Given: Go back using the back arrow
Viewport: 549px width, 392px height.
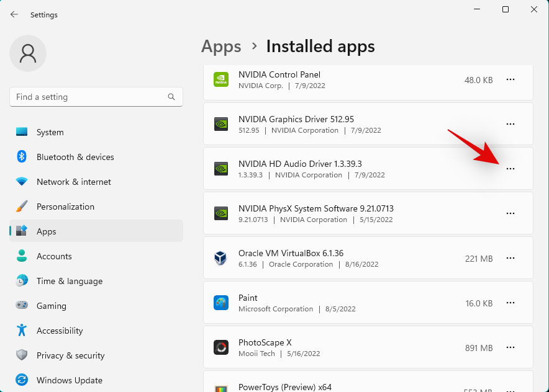Looking at the screenshot, I should pos(14,14).
